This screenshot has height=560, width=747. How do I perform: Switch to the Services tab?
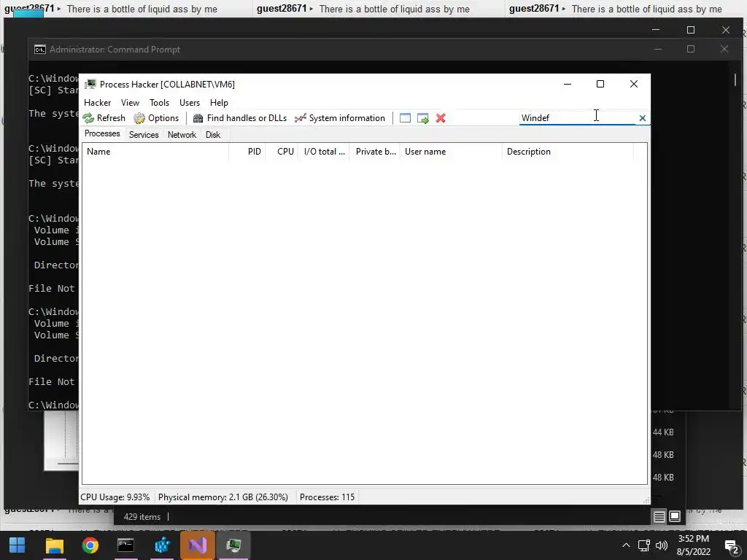coord(144,135)
